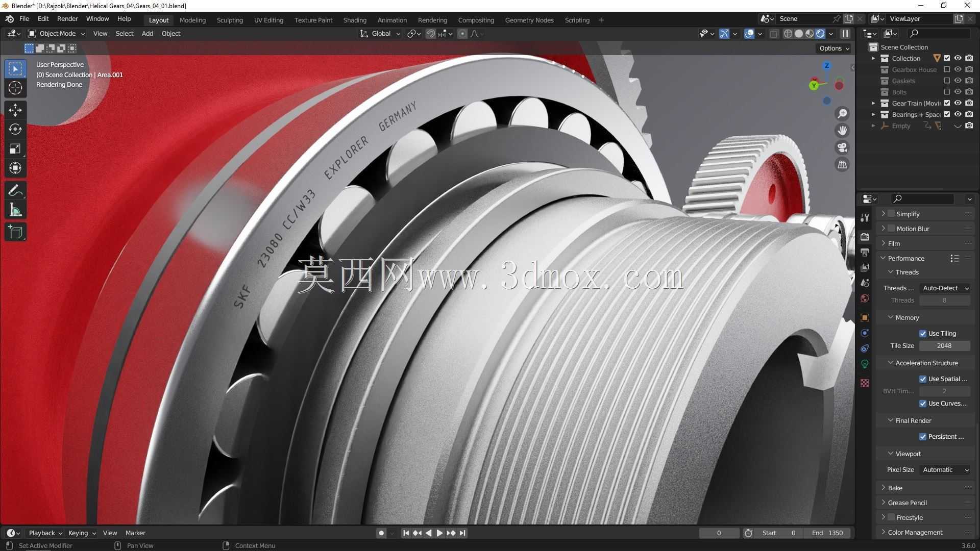
Task: Toggle X-ray view icon
Action: click(774, 34)
